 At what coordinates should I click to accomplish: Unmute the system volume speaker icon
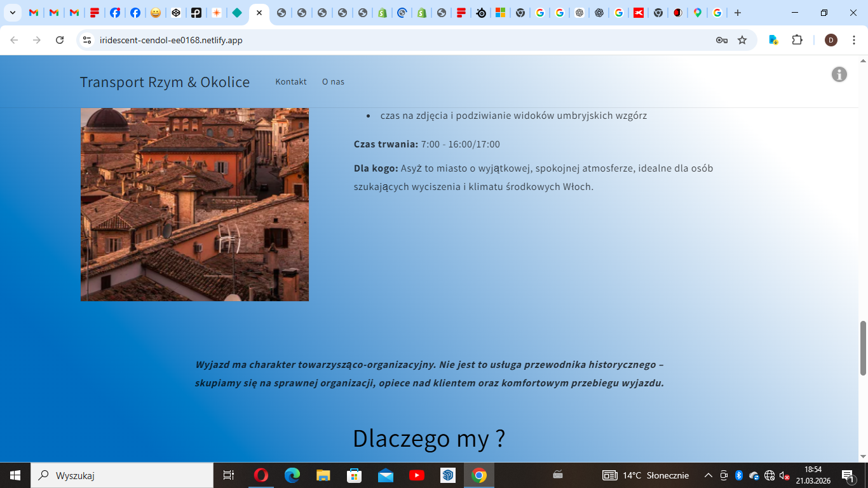[x=785, y=475]
